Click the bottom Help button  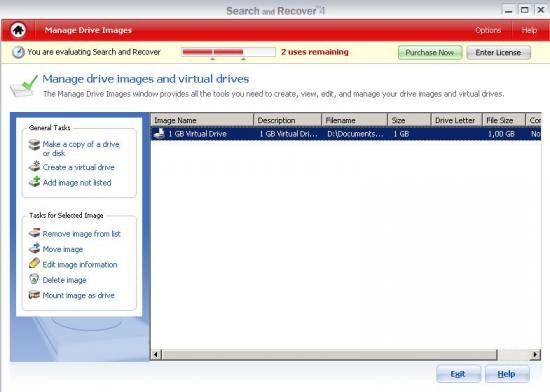[507, 374]
